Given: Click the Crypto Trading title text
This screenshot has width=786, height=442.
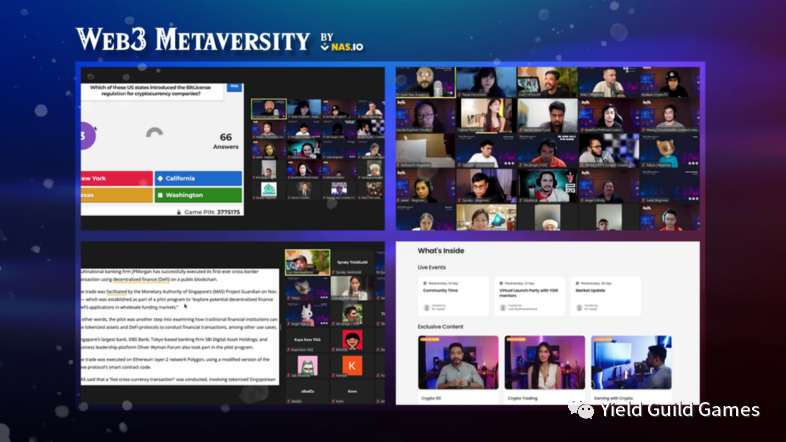Looking at the screenshot, I should click(522, 398).
